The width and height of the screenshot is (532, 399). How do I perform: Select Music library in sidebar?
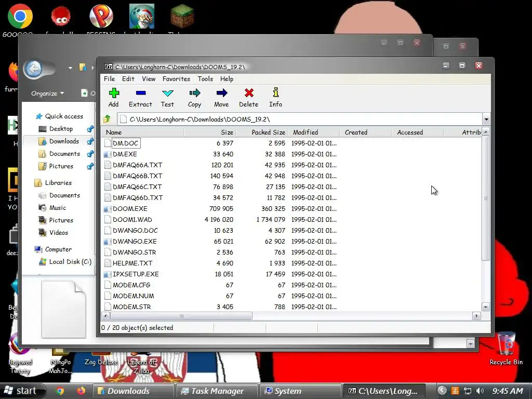[x=52, y=208]
